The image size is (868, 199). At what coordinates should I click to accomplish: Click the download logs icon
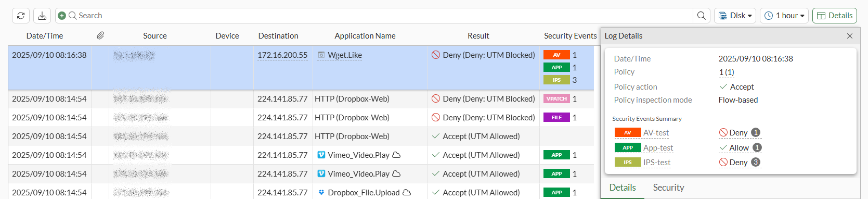42,16
